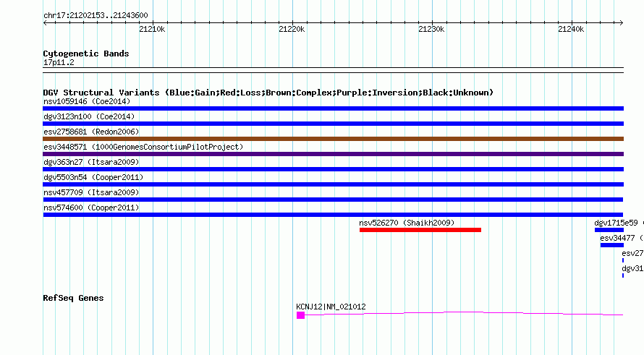Click the 21240k ruler tick label
Viewport: 644px width, 355px height.
(x=571, y=29)
